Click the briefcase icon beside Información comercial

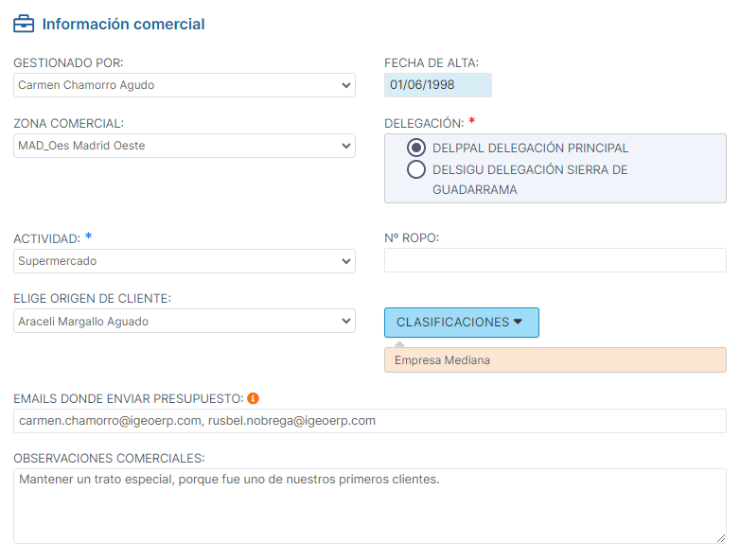click(24, 25)
